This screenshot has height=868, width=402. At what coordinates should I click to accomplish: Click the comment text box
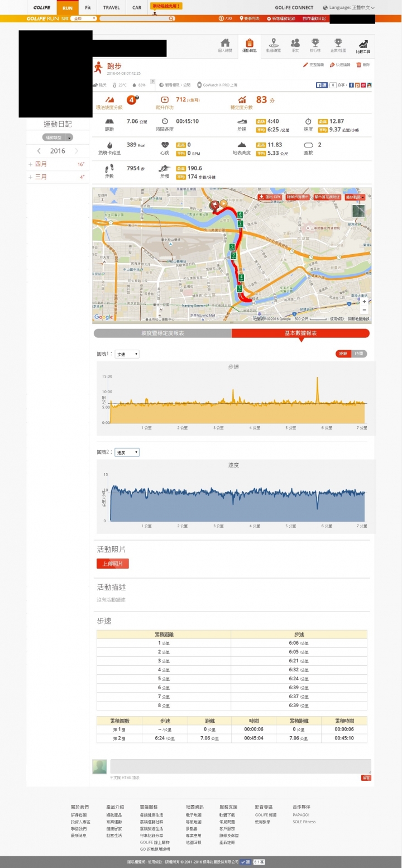tap(241, 766)
